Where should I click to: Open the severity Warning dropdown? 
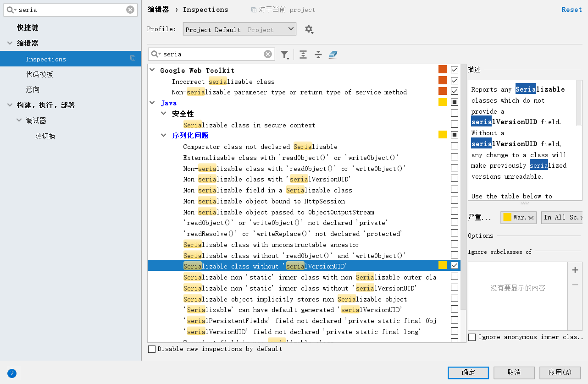pyautogui.click(x=518, y=217)
